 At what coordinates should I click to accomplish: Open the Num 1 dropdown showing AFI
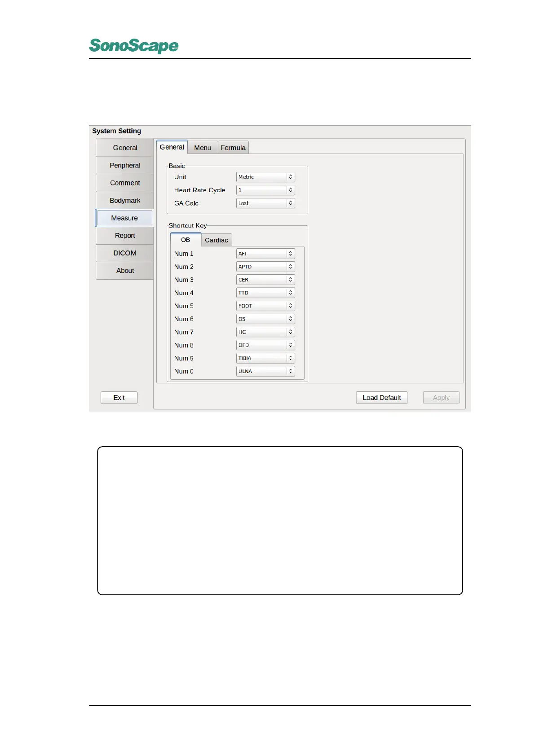(265, 254)
